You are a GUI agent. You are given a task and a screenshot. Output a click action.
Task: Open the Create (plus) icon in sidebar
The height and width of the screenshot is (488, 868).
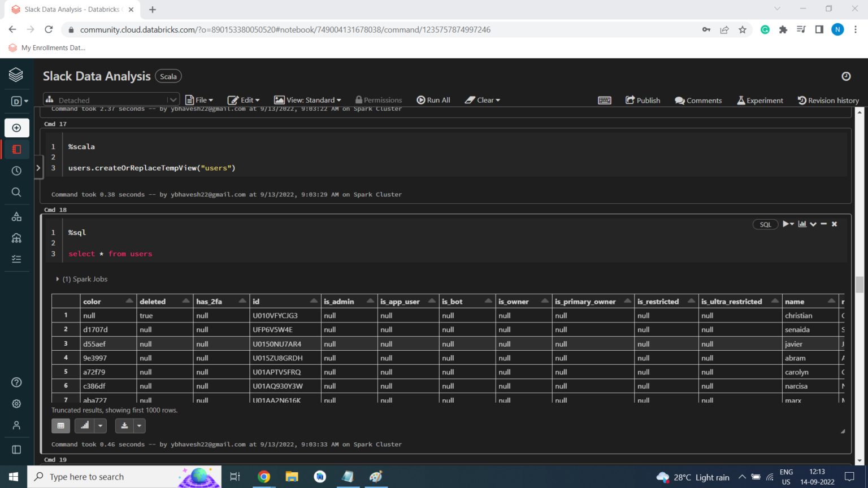click(x=16, y=128)
